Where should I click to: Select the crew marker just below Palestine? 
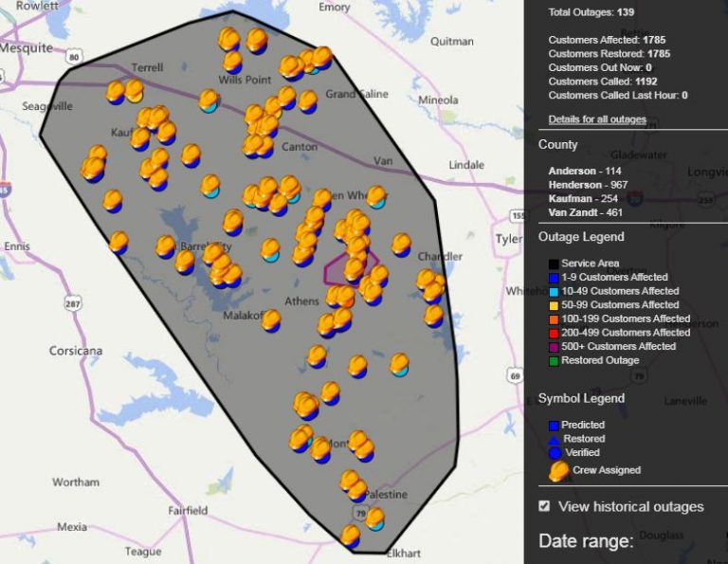(x=375, y=519)
